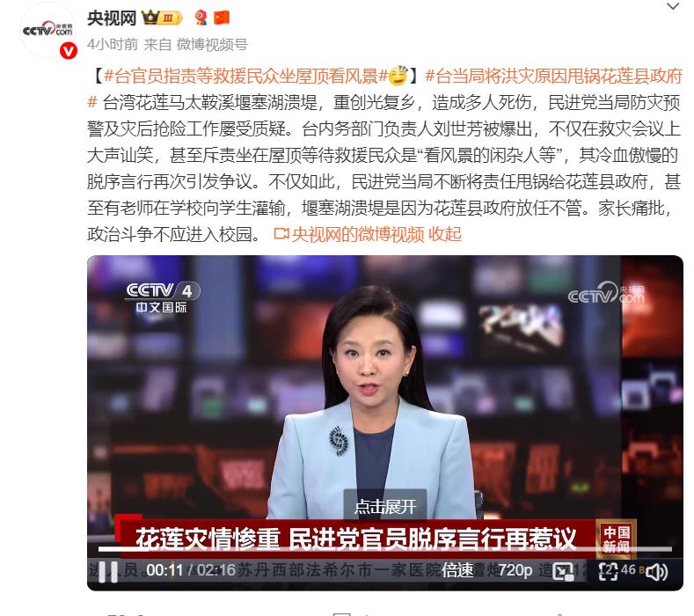Pause the video playback
Screen dimensions: 694x616
(x=108, y=572)
